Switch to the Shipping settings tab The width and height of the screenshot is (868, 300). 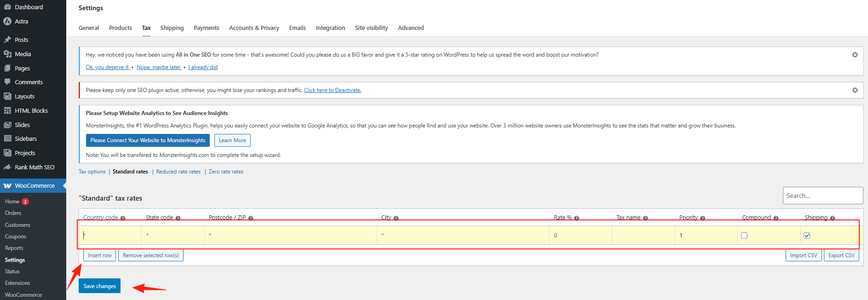(x=172, y=28)
